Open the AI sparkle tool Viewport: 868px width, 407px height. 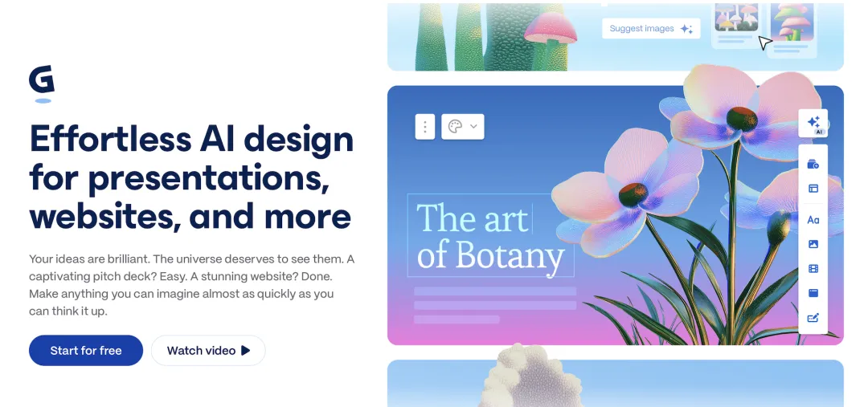(x=813, y=124)
